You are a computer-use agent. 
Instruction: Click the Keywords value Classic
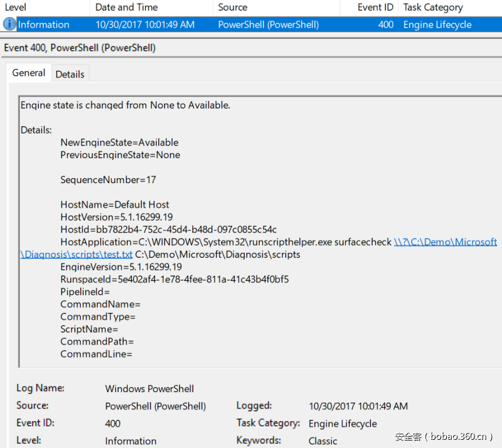coord(323,440)
